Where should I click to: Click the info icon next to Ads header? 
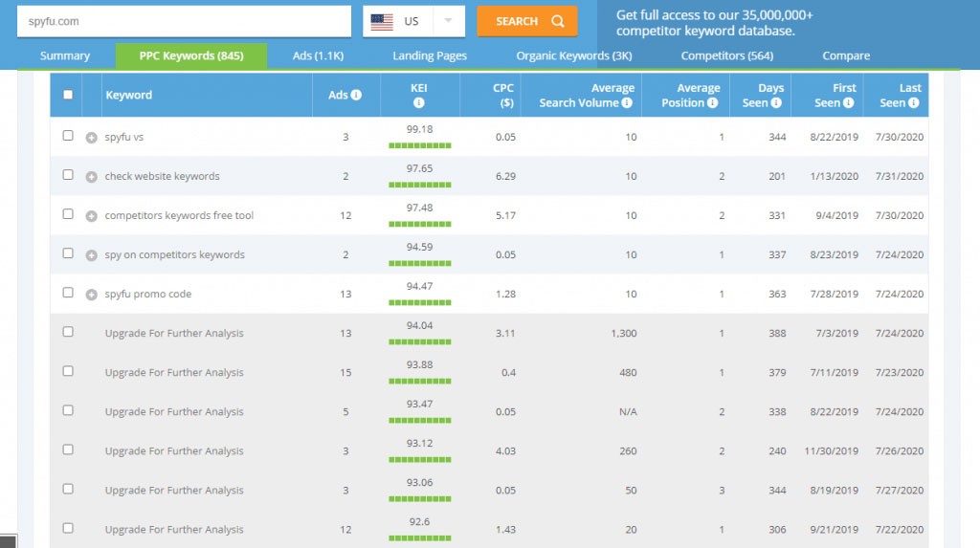[356, 95]
